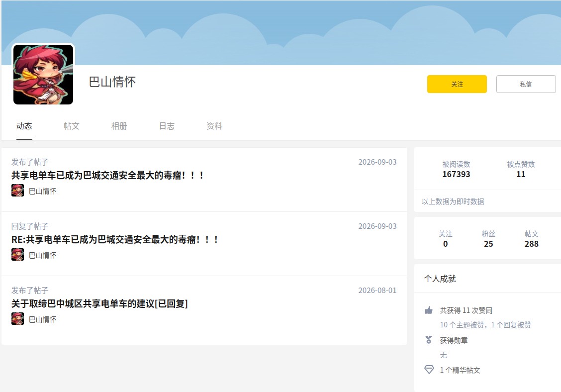Click the 关注 count showing 0
Image resolution: width=561 pixels, height=392 pixels.
pos(446,244)
